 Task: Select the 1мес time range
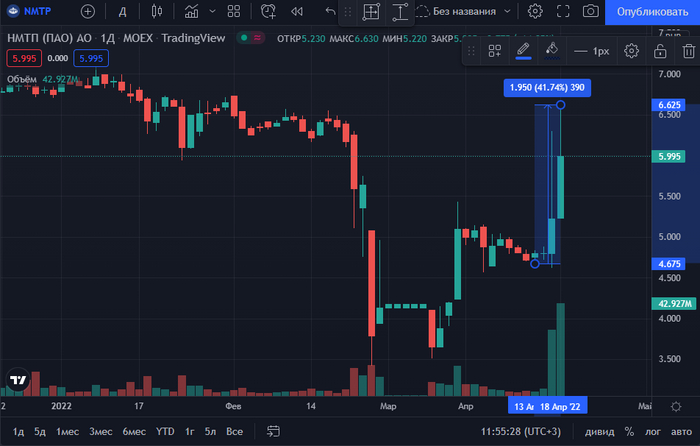click(x=67, y=432)
